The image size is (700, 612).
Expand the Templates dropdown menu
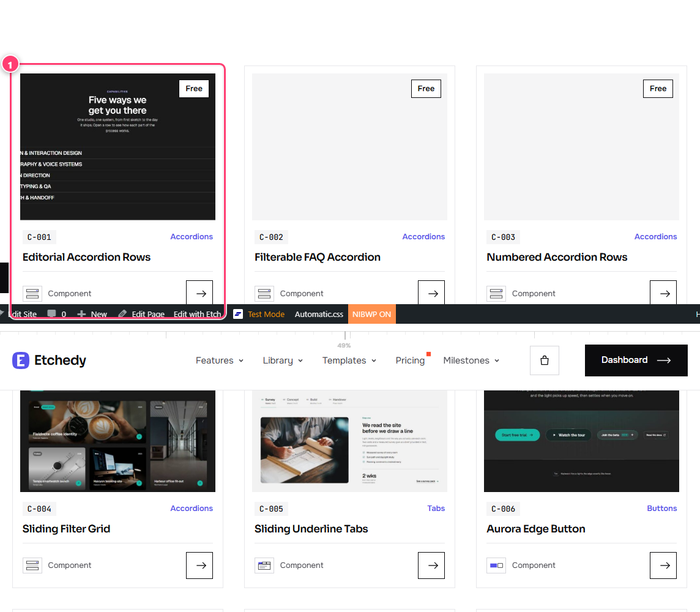coord(349,360)
